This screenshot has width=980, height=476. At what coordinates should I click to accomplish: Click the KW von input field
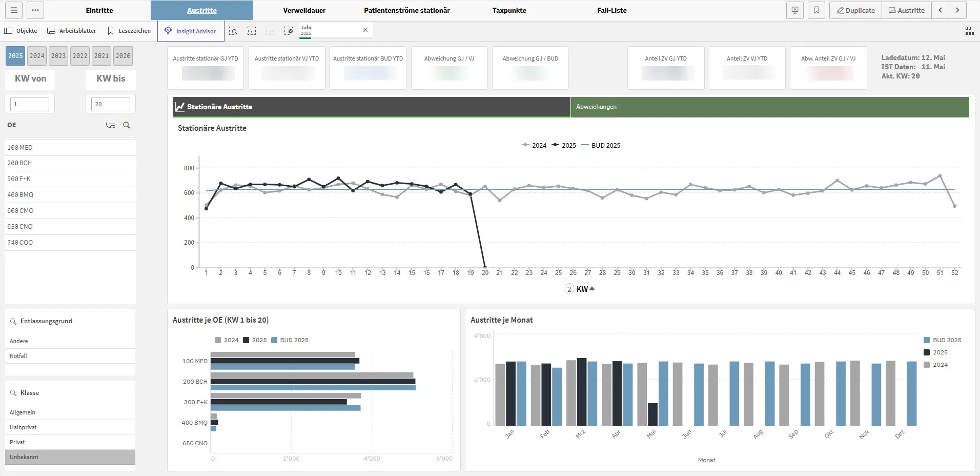(30, 104)
